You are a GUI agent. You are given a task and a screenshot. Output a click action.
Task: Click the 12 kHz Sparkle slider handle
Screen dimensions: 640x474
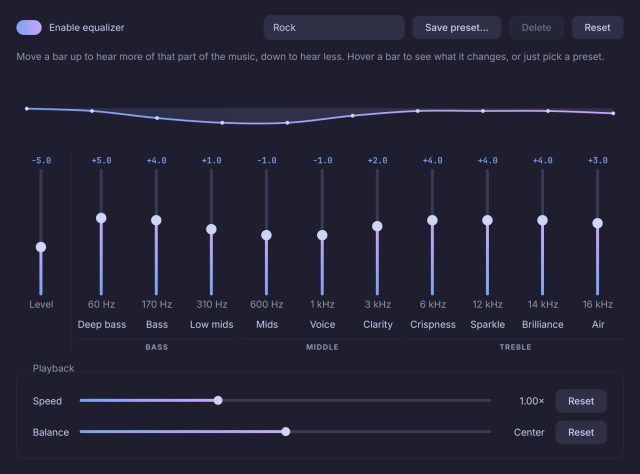(487, 220)
